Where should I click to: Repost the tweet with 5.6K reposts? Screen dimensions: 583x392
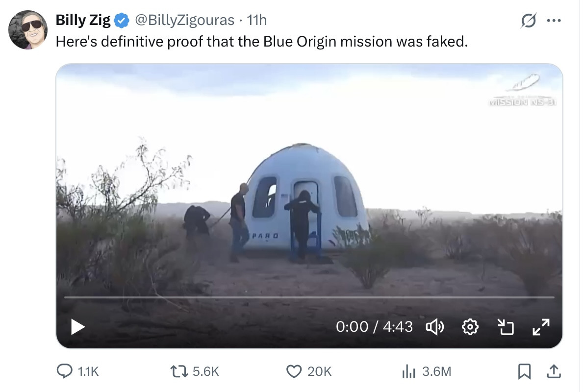(x=179, y=371)
